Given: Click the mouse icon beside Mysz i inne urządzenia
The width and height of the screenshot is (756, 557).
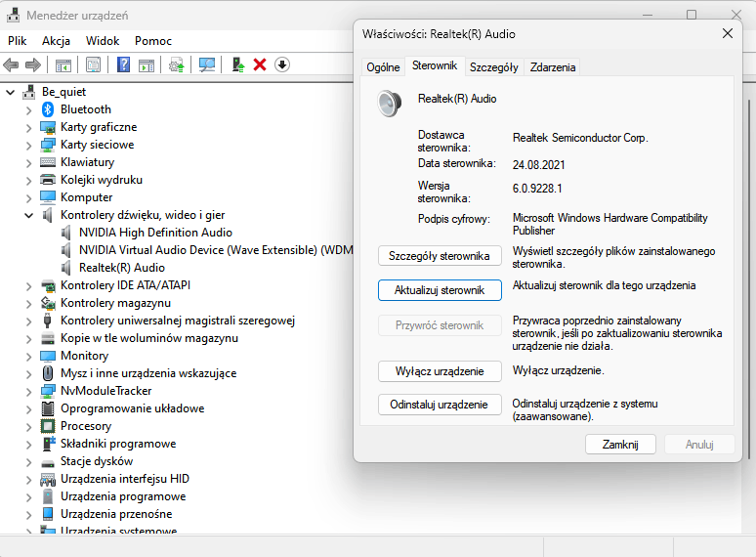Looking at the screenshot, I should [48, 373].
